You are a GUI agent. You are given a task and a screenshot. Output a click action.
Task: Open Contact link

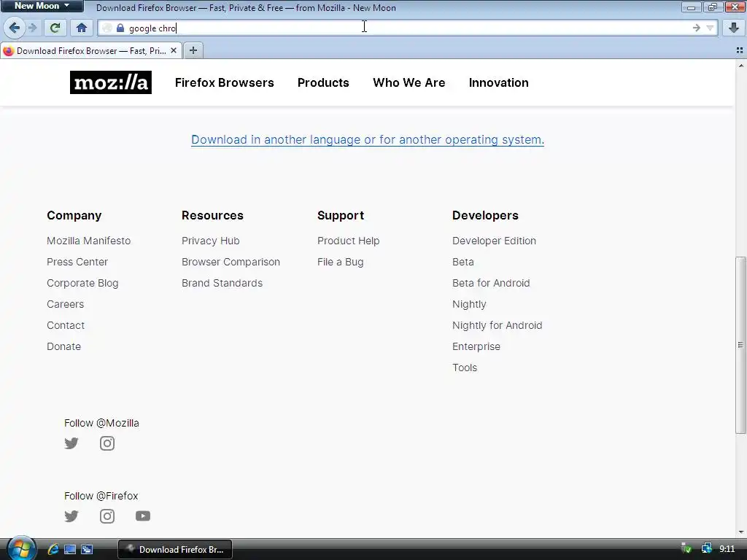(66, 325)
